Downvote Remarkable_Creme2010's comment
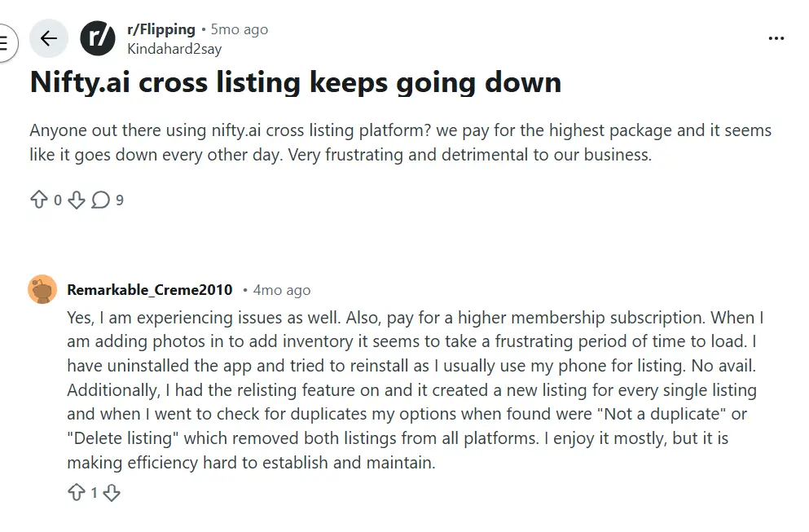809x532 pixels. [112, 492]
